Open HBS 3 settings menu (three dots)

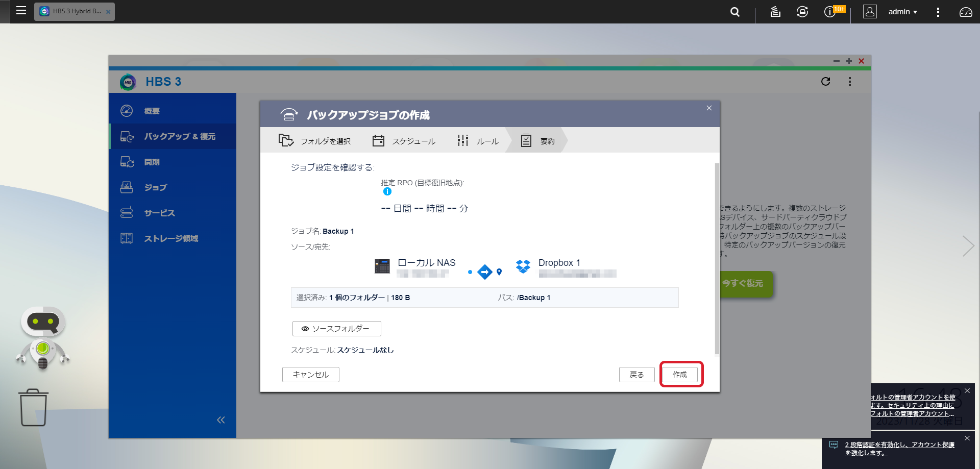tap(850, 81)
